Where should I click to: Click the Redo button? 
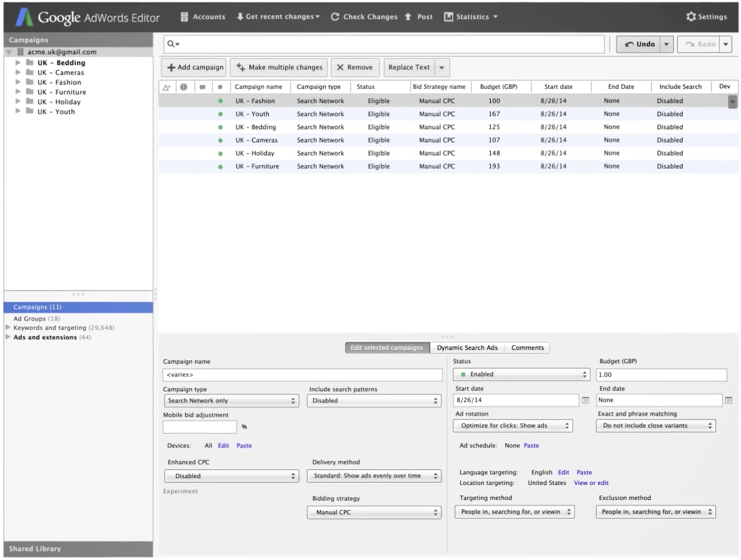[x=698, y=44]
